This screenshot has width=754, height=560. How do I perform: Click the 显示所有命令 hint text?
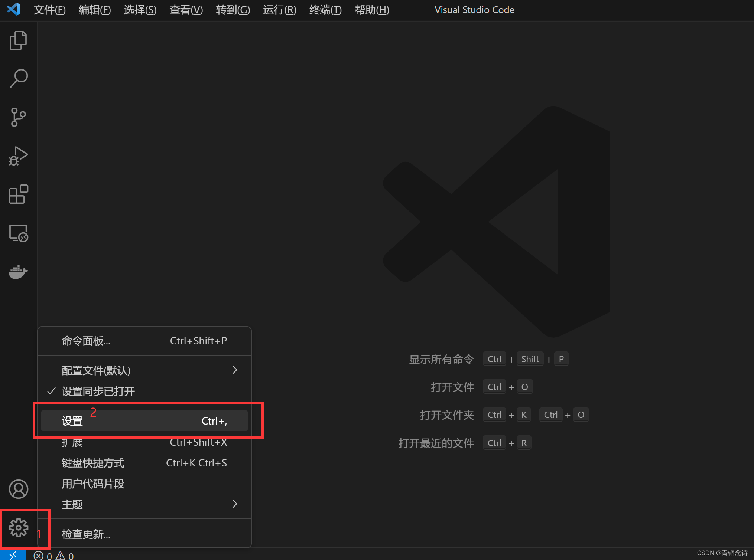pyautogui.click(x=441, y=359)
